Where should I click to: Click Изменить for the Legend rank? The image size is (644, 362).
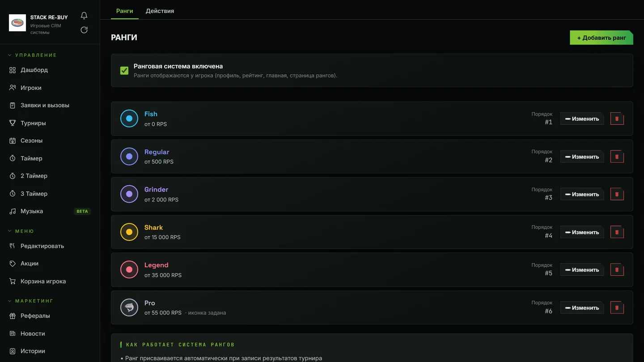[x=582, y=270]
